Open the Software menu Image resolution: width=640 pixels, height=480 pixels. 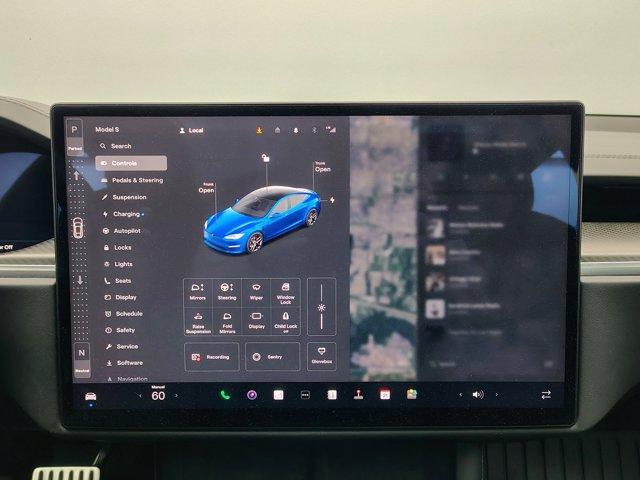point(124,363)
